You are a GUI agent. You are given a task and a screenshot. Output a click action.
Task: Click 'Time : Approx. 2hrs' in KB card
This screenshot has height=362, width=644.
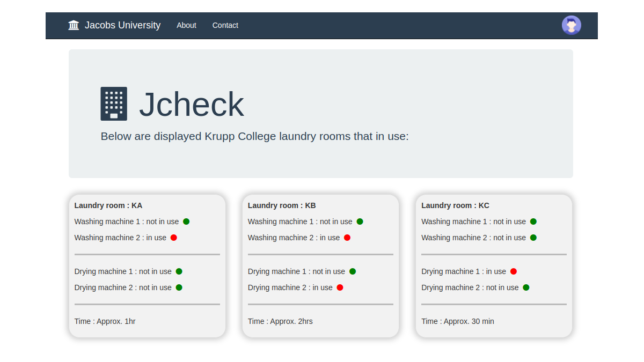coord(280,321)
